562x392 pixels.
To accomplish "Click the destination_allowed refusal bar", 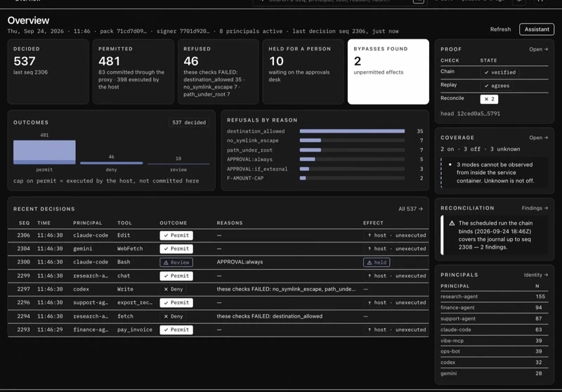I will click(x=352, y=131).
